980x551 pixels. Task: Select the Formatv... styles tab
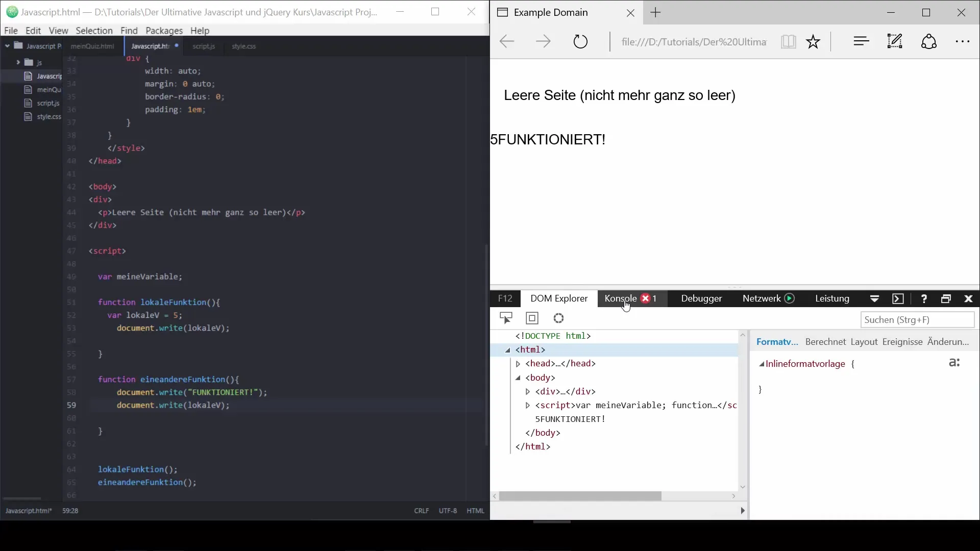(x=777, y=342)
